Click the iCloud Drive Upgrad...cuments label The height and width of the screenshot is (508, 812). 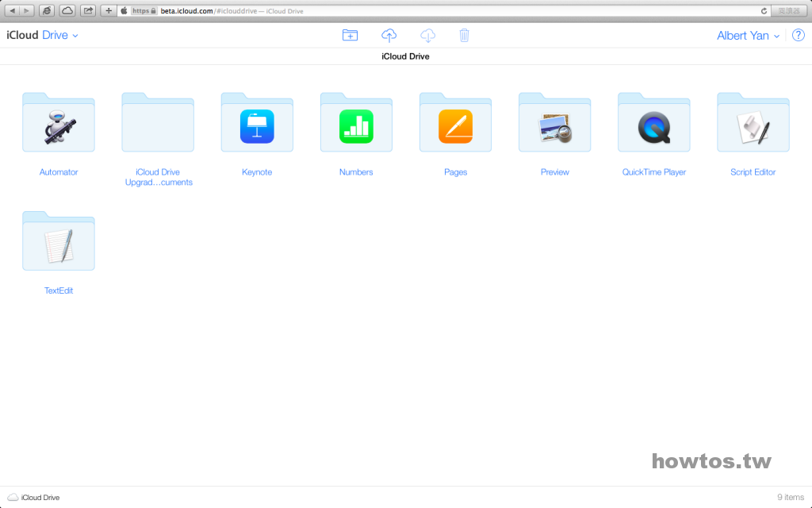159,177
